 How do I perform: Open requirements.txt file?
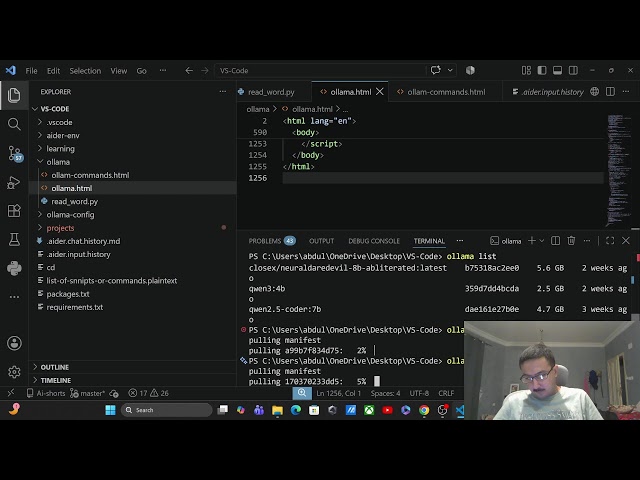[x=75, y=307]
